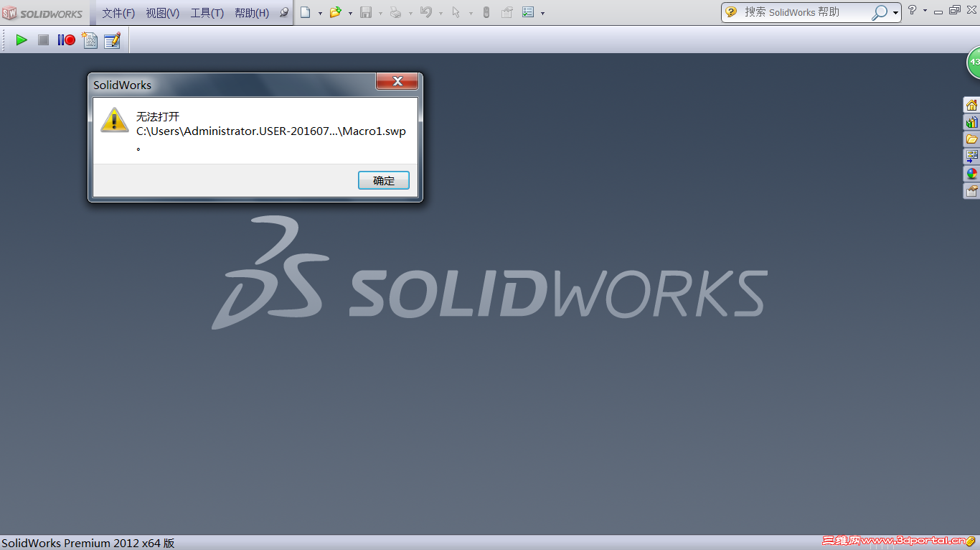Open the Design Library panel icon
The width and height of the screenshot is (980, 550).
click(971, 121)
